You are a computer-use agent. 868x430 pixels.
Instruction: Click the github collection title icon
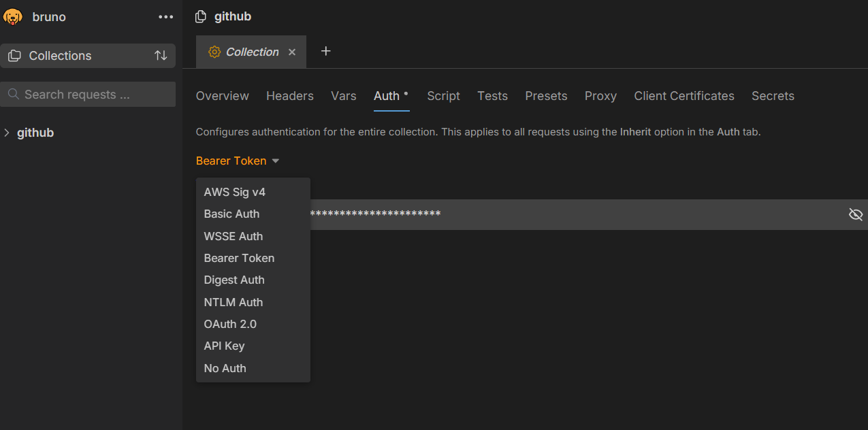point(201,16)
